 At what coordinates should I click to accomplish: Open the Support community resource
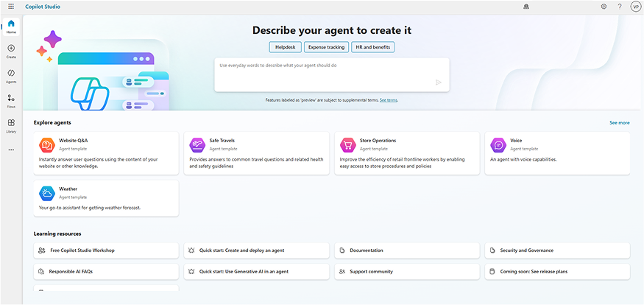coord(407,272)
